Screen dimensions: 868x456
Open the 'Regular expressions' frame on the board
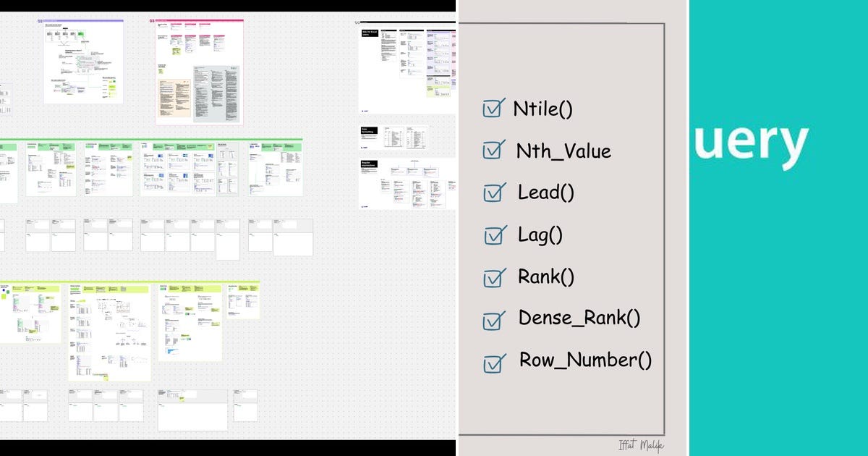407,184
